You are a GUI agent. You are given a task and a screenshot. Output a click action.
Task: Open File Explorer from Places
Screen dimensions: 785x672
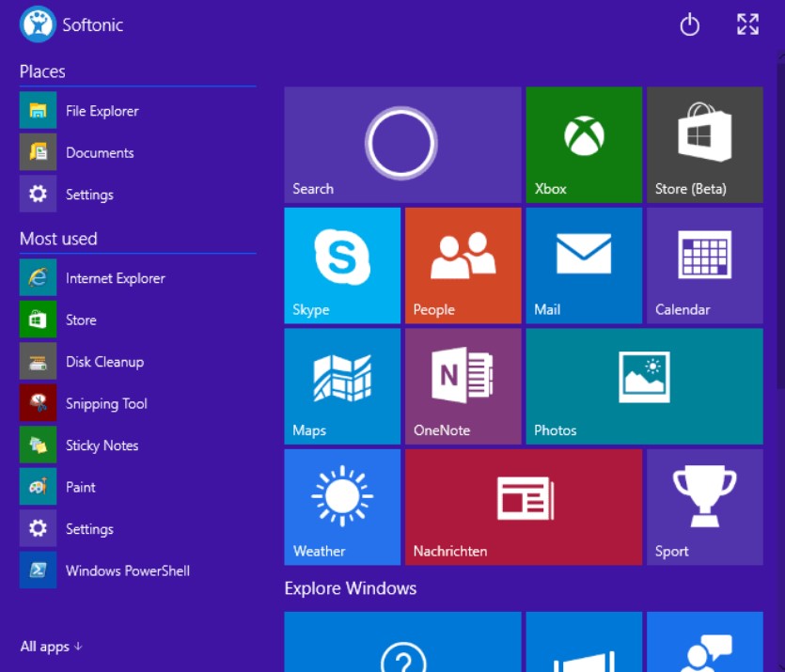102,111
